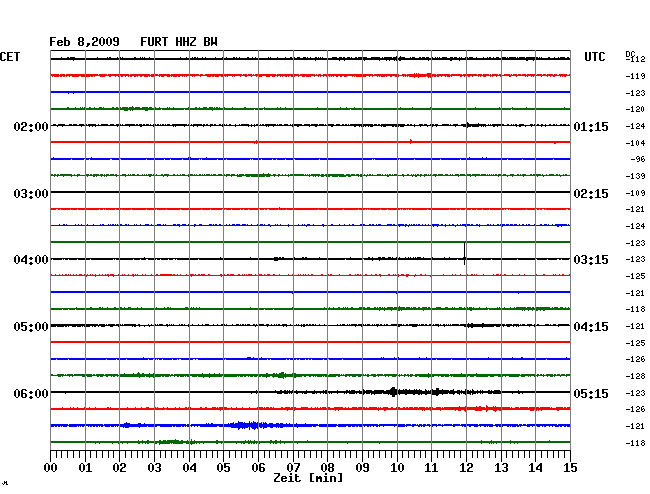650x494 pixels.
Task: Click the 'Zeit [min]' axis title
Action: coord(308,478)
